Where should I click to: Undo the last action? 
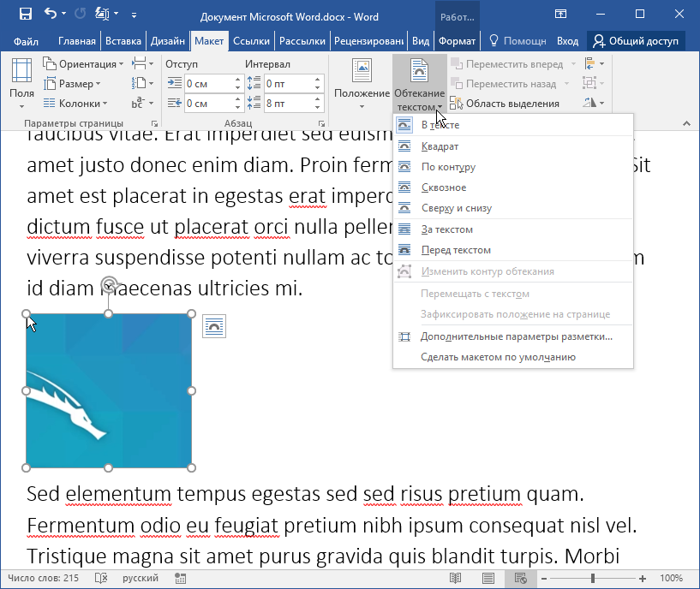click(x=50, y=14)
